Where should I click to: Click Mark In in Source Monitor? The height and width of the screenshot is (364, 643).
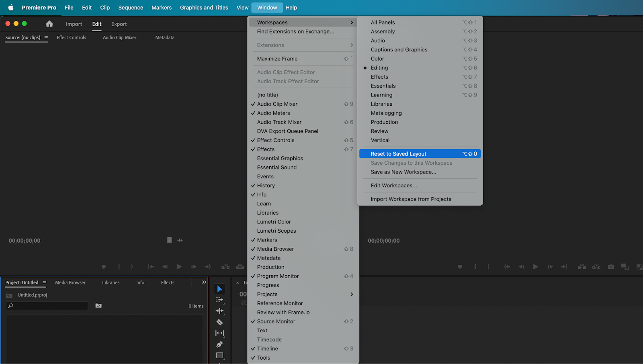[119, 266]
